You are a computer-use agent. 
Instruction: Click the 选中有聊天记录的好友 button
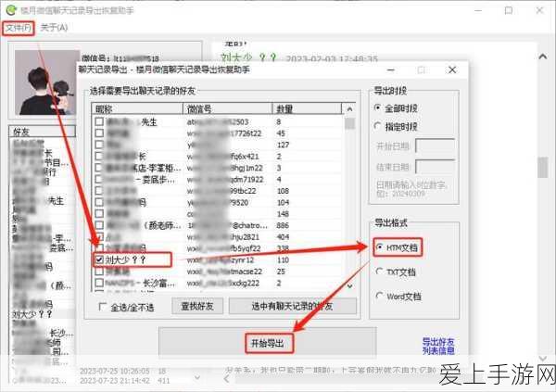click(292, 306)
